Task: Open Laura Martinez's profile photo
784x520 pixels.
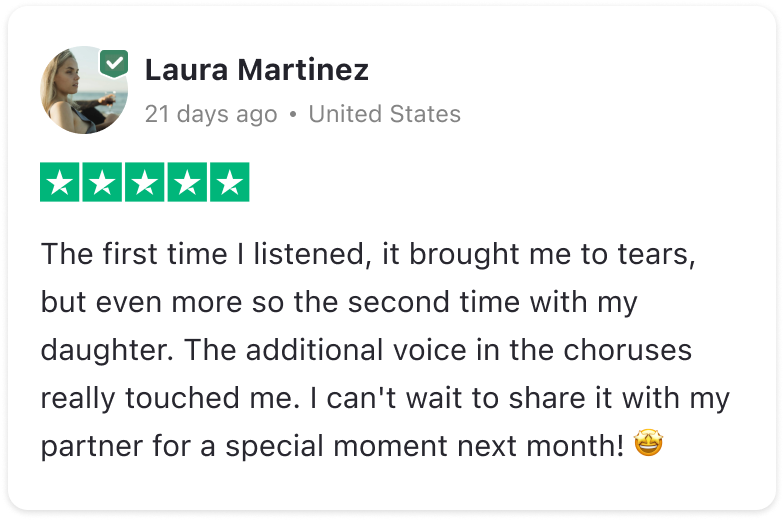Action: (82, 92)
